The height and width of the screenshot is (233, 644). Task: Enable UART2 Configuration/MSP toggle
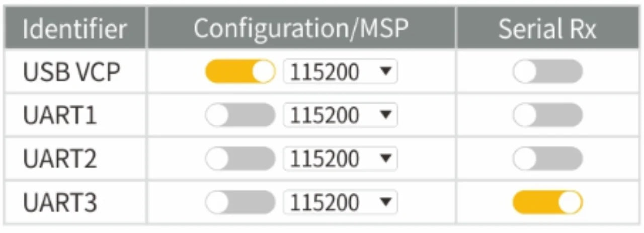click(x=240, y=159)
